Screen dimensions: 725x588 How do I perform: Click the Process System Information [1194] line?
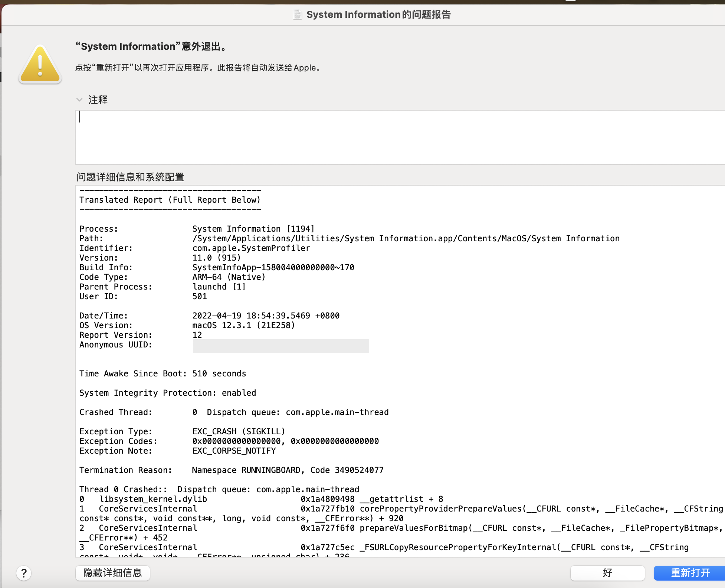253,229
